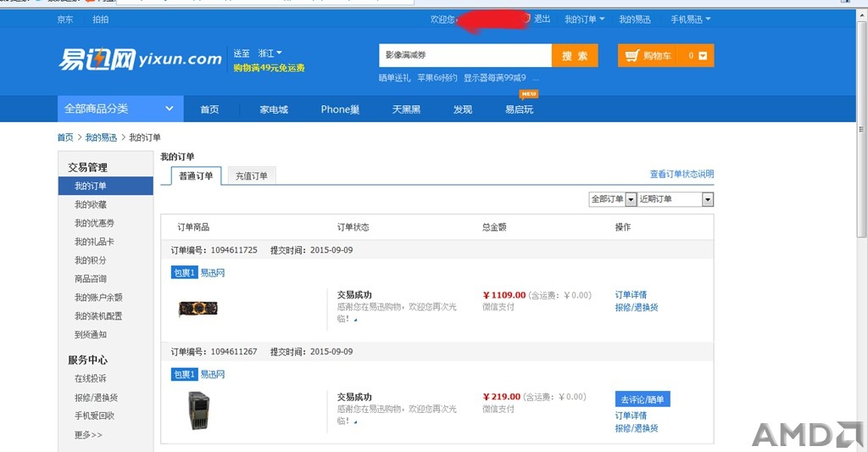Go to 首页 in navigation bar

(209, 109)
